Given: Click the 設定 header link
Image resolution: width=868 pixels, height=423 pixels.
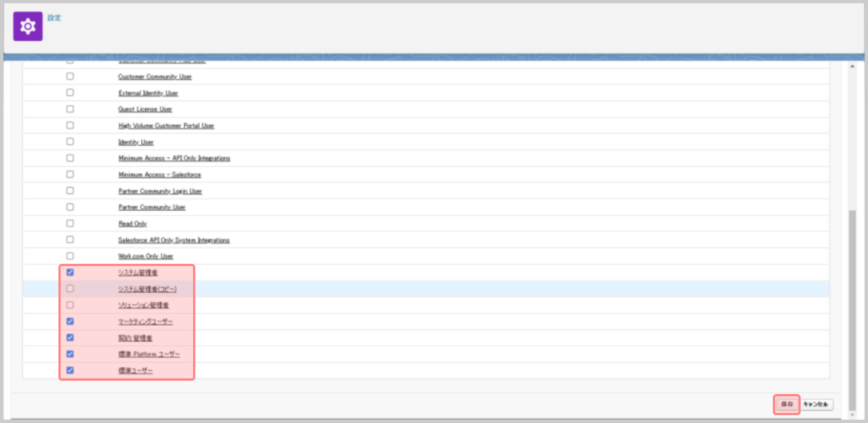Looking at the screenshot, I should click(x=54, y=18).
